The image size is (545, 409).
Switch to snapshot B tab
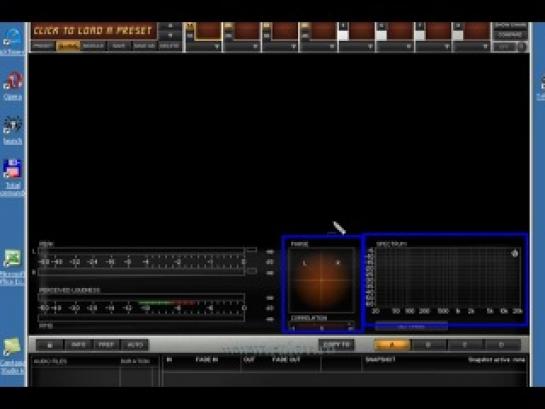pyautogui.click(x=428, y=345)
